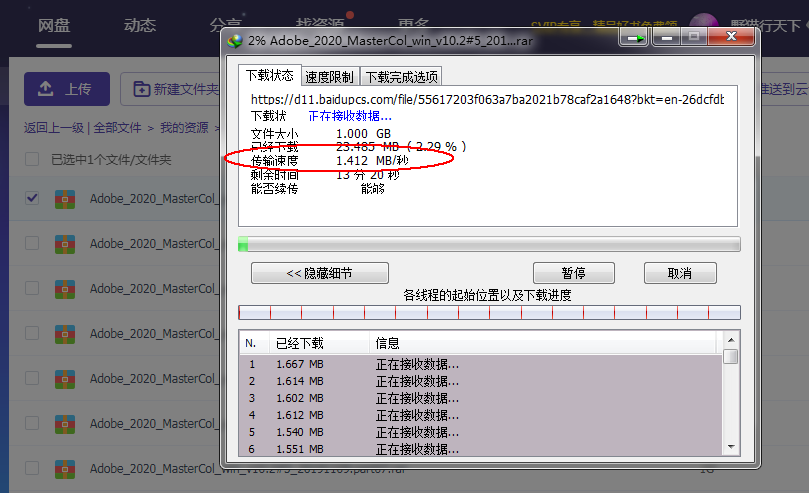Screen dimensions: 809x493
Task: Click the rar icon of the second file row
Action: (x=65, y=244)
